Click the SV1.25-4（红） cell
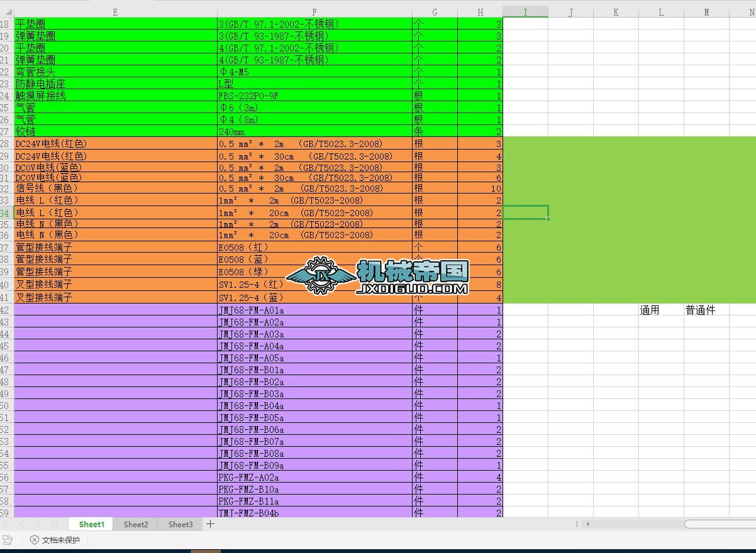Viewport: 756px width, 553px height. click(314, 284)
